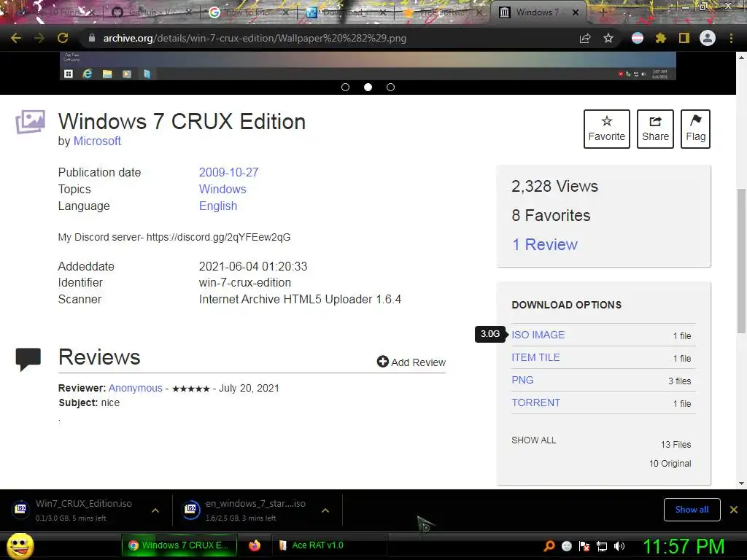Viewport: 747px width, 560px height.
Task: Click the Win7_CRUX_Edition.iso download file icon
Action: click(x=20, y=510)
